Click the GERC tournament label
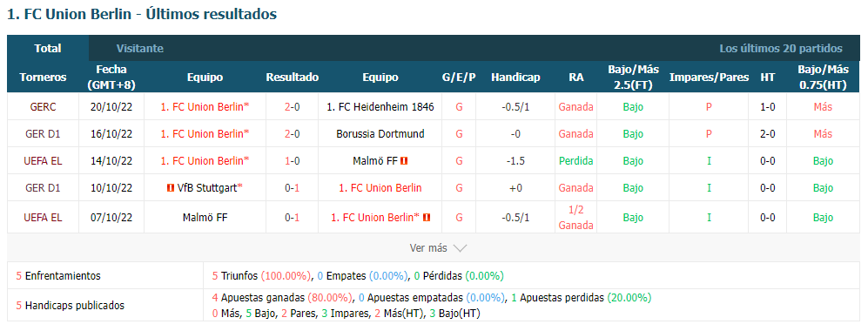The height and width of the screenshot is (331, 868). 43,107
